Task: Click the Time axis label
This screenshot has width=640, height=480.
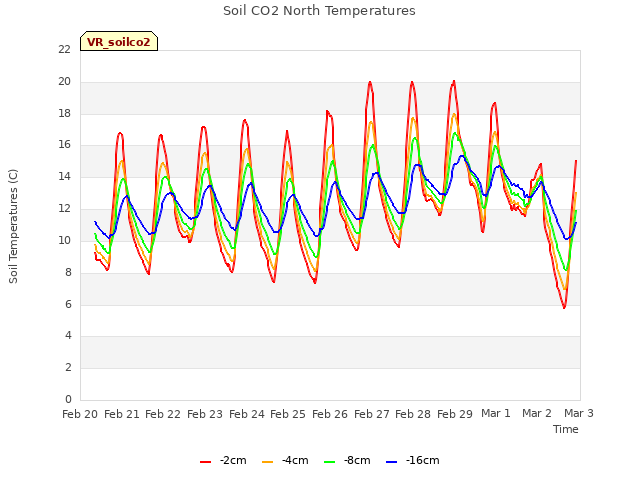Action: tap(566, 429)
